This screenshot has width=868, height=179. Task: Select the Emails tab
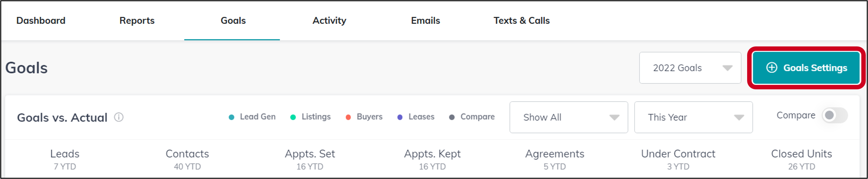pyautogui.click(x=425, y=21)
